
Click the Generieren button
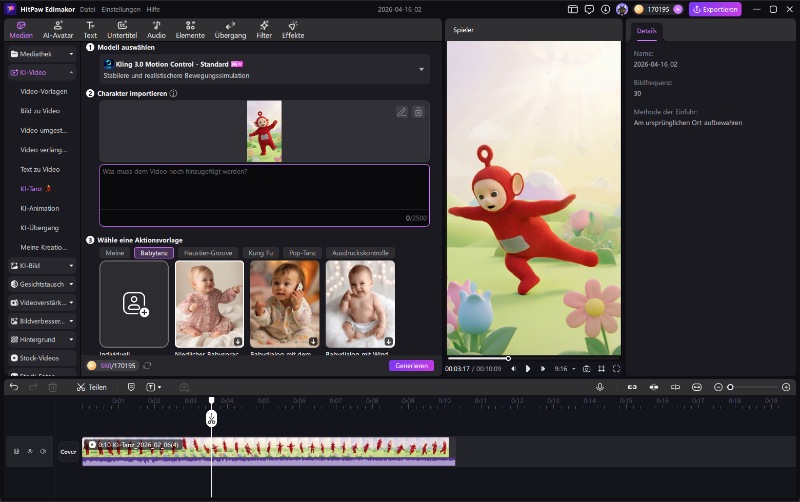pos(411,365)
